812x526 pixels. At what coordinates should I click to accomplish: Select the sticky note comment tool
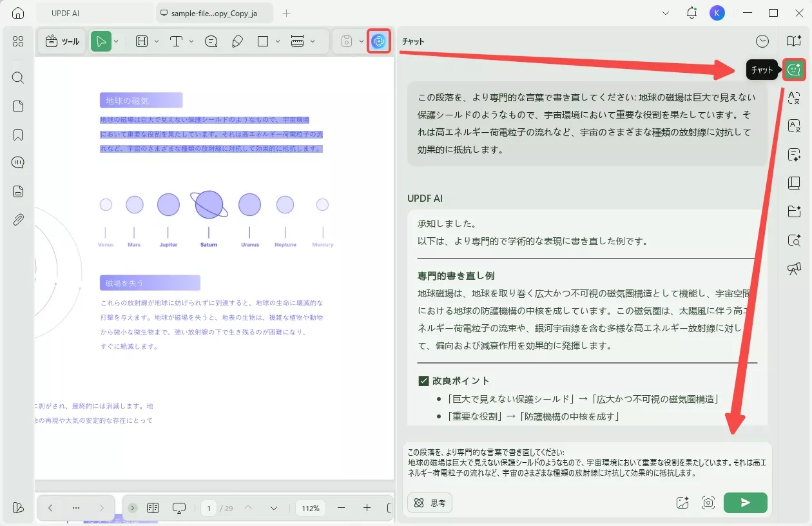point(211,41)
